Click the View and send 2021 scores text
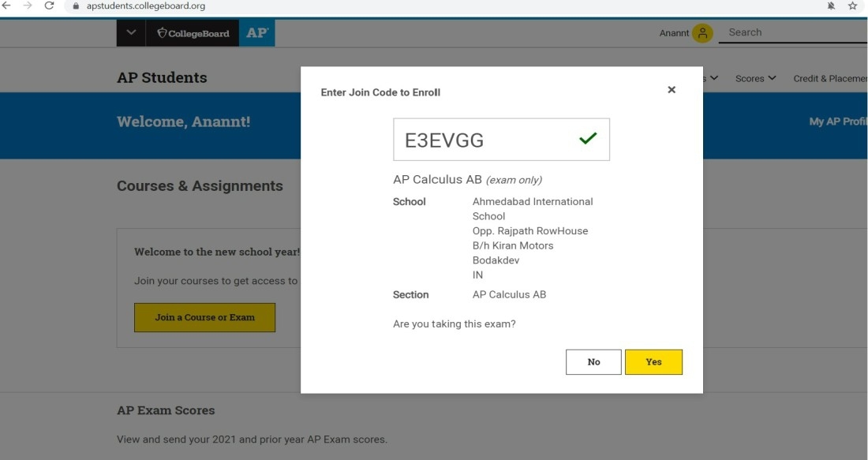Viewport: 868px width, 460px height. point(252,439)
